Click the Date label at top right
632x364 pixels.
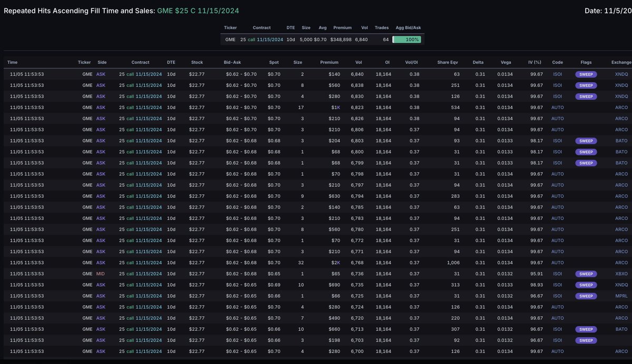(x=608, y=11)
